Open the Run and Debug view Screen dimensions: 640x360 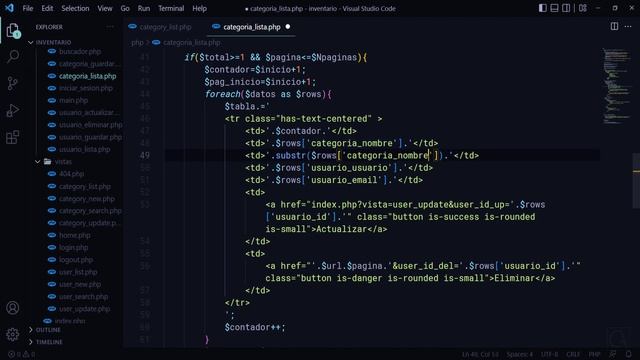pyautogui.click(x=13, y=110)
